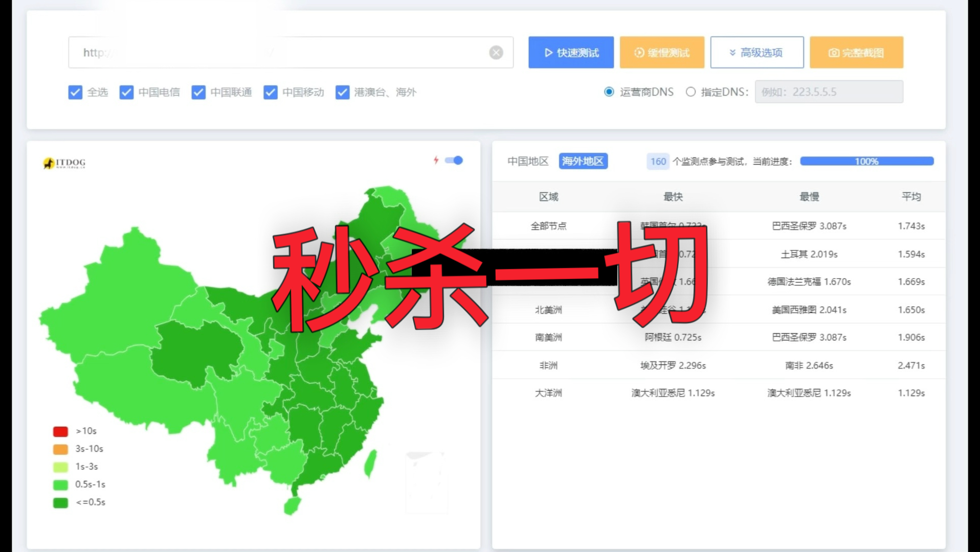Image resolution: width=980 pixels, height=552 pixels.
Task: Capture a 完整截图 full screenshot
Action: coord(856,52)
